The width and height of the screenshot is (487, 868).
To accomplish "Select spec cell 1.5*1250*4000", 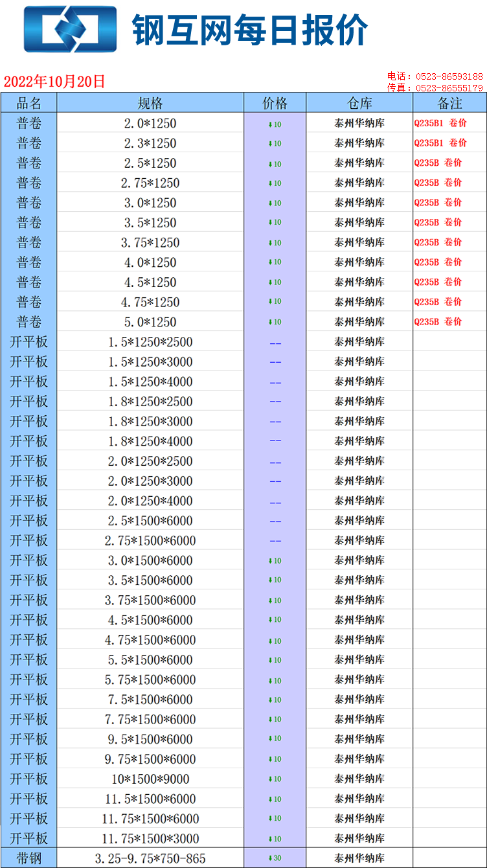I will tap(150, 382).
